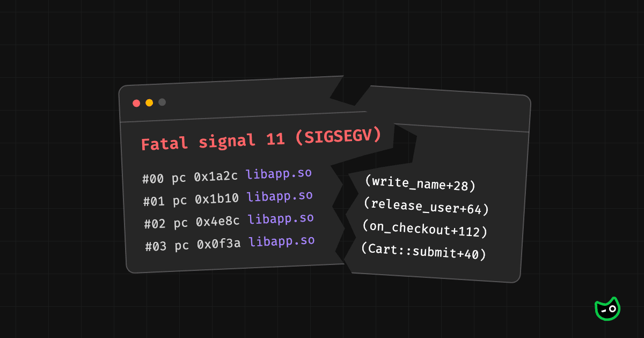Screen dimensions: 644x338
Task: Click libapp.so in frame #00
Action: (x=279, y=174)
